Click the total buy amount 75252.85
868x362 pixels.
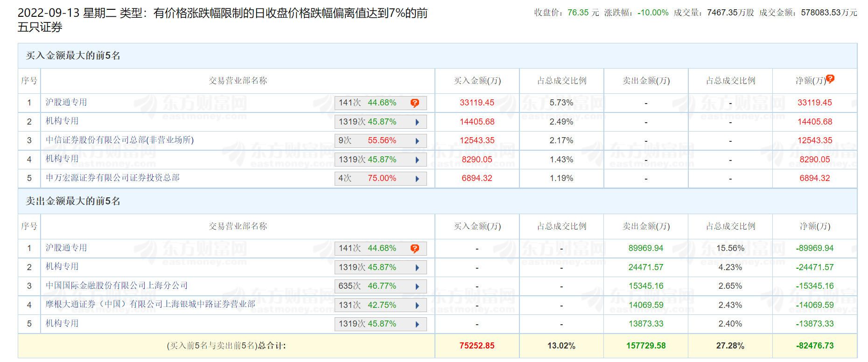476,346
